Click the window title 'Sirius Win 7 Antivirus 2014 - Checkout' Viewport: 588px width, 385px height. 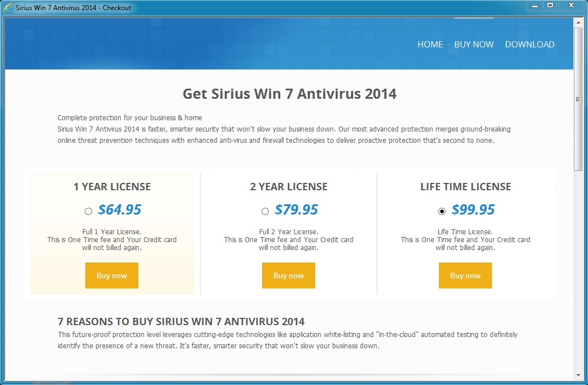pos(73,7)
